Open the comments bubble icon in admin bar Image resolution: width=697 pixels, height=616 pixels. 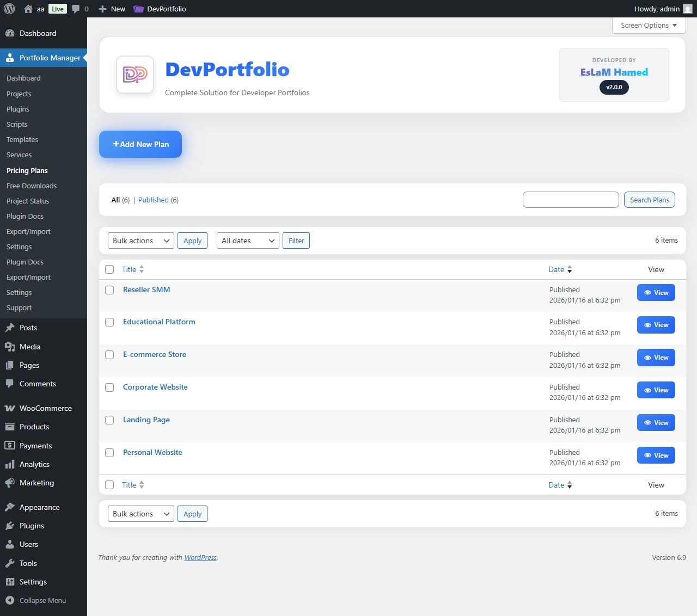[x=76, y=9]
